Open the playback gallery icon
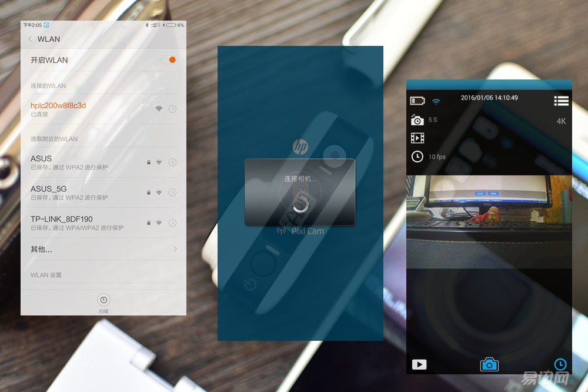This screenshot has height=392, width=588. click(x=419, y=364)
